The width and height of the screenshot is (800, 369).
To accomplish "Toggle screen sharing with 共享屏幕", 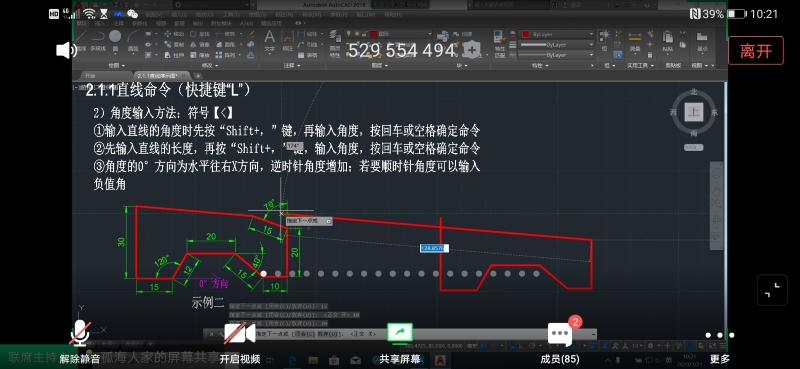I will [x=400, y=343].
